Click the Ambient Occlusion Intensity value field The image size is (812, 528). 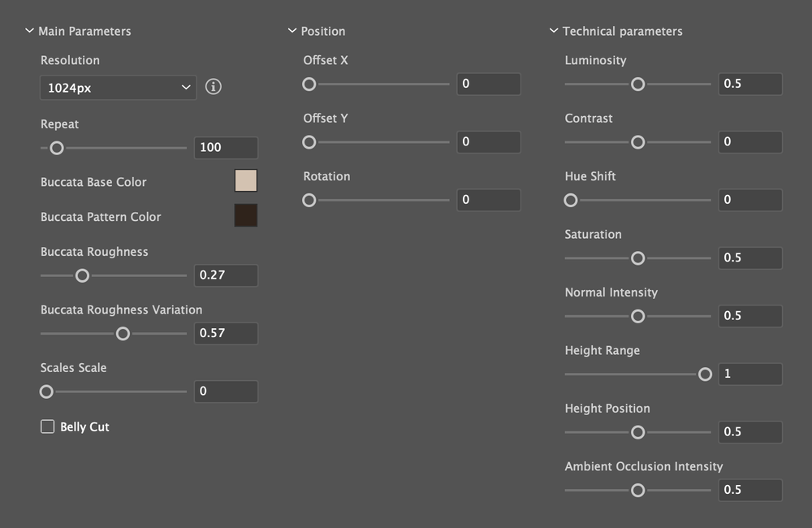coord(750,490)
